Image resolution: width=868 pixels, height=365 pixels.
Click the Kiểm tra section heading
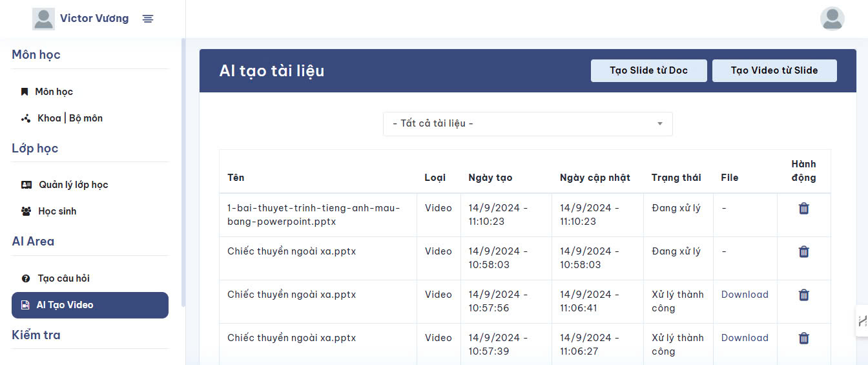point(36,335)
